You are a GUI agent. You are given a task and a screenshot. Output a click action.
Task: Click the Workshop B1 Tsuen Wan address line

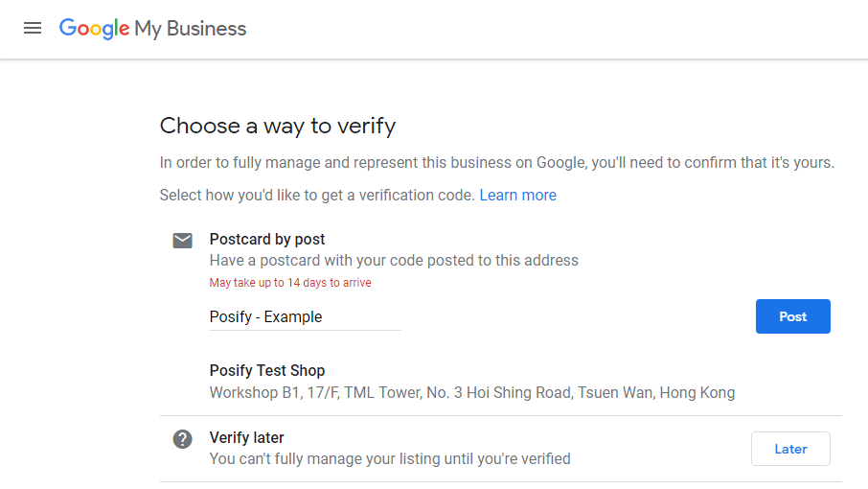pos(472,393)
